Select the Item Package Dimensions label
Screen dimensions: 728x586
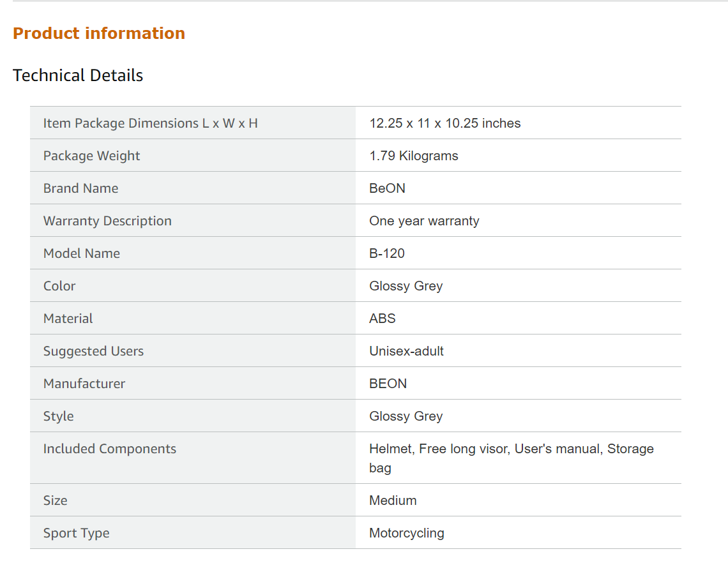tap(150, 123)
